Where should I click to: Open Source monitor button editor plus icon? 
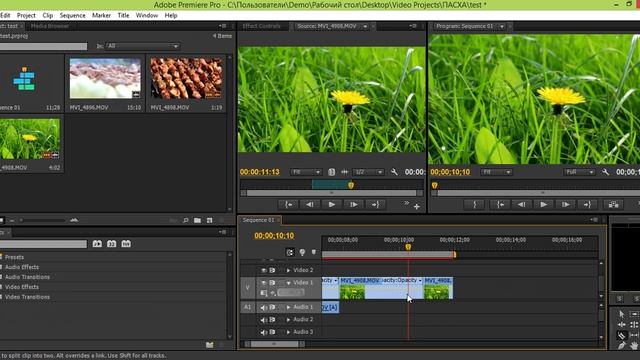[x=417, y=207]
